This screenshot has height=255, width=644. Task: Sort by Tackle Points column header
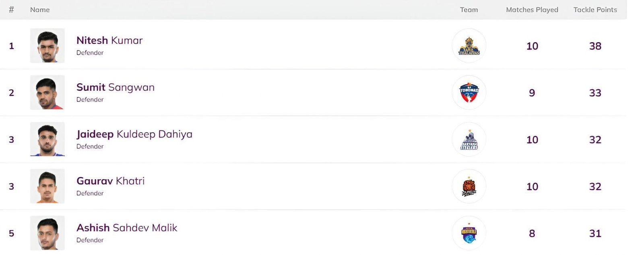point(595,10)
